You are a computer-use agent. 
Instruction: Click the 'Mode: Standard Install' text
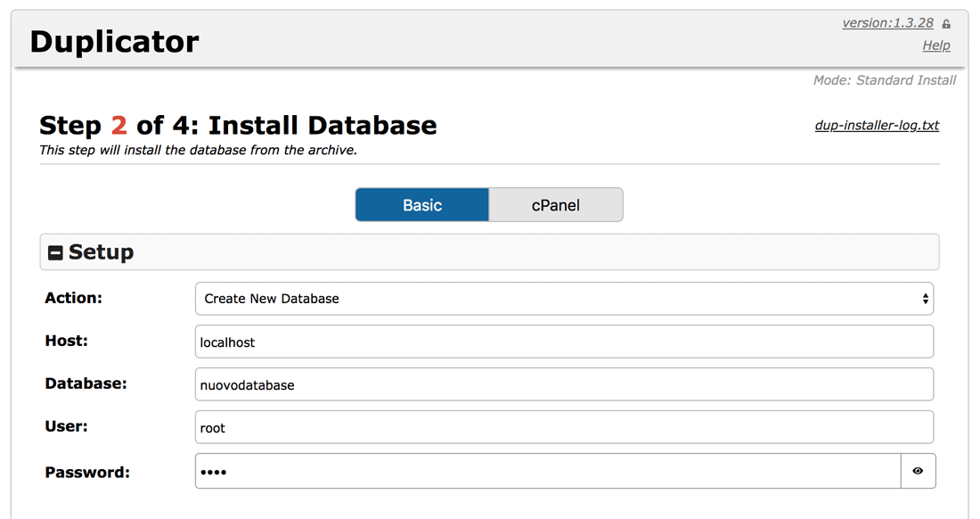(x=885, y=80)
